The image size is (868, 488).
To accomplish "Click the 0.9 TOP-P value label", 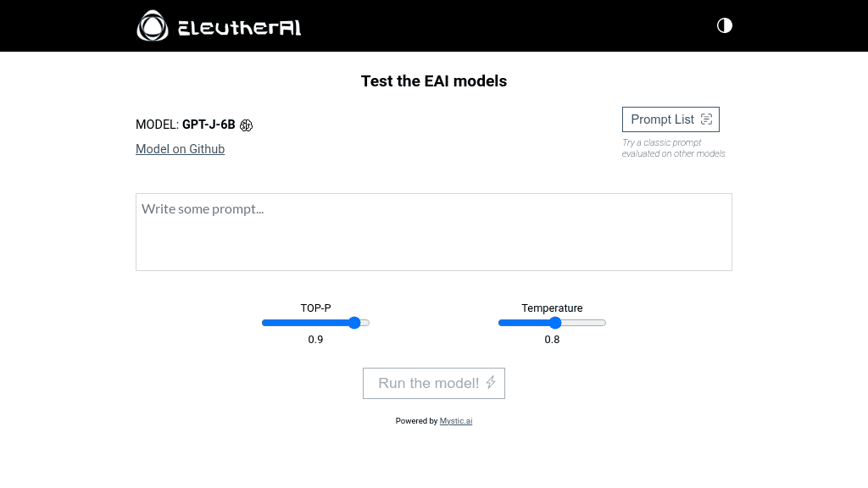I will pos(315,340).
